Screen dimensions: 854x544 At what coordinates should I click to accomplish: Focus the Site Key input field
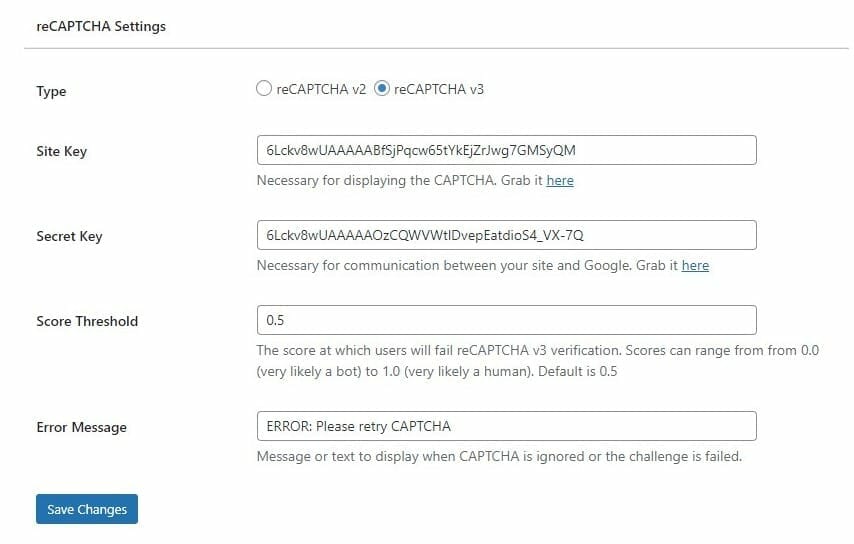507,150
